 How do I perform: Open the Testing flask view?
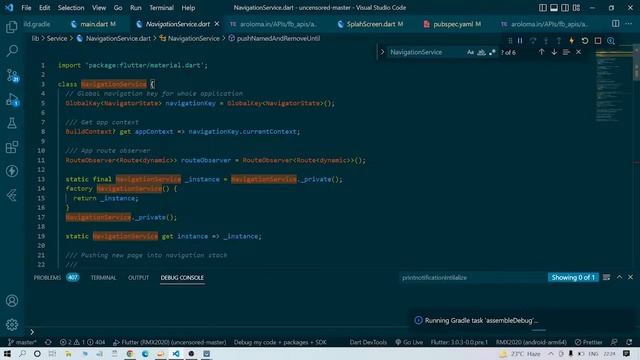pos(12,123)
